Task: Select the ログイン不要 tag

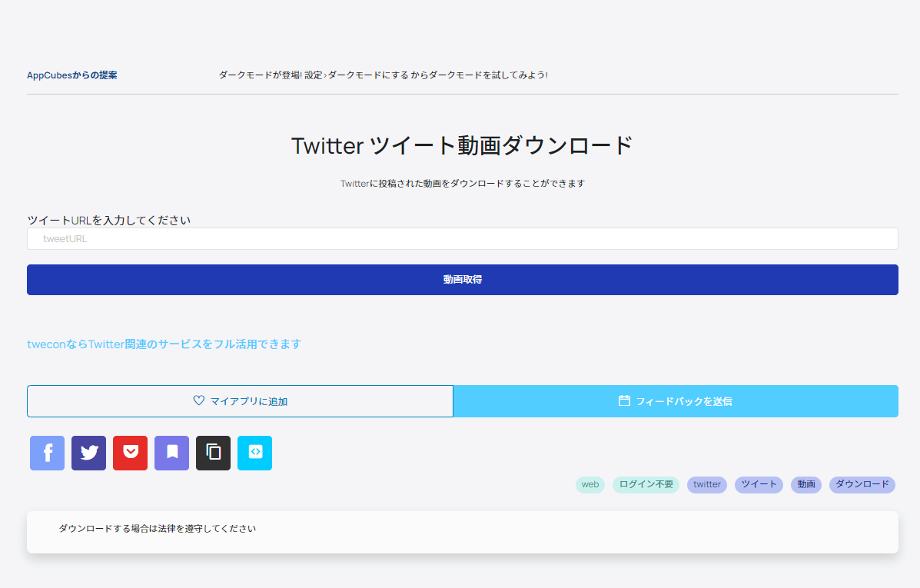Action: coord(646,485)
